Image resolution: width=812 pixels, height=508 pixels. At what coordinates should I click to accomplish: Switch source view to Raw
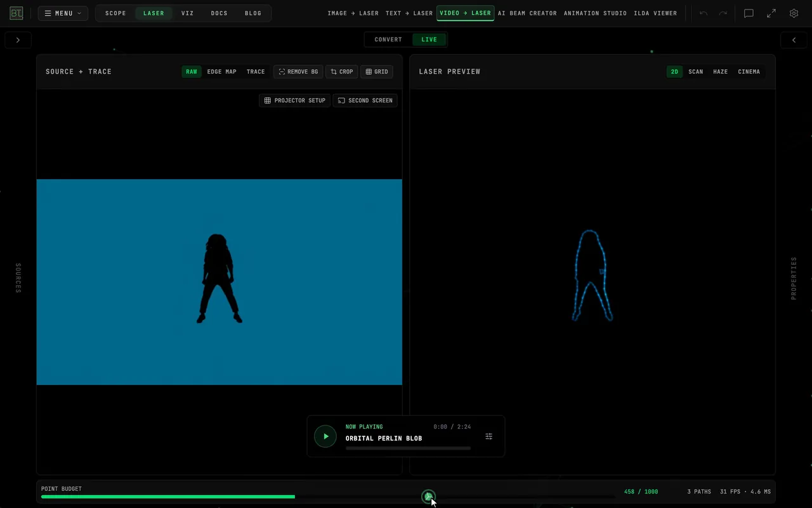pyautogui.click(x=192, y=72)
